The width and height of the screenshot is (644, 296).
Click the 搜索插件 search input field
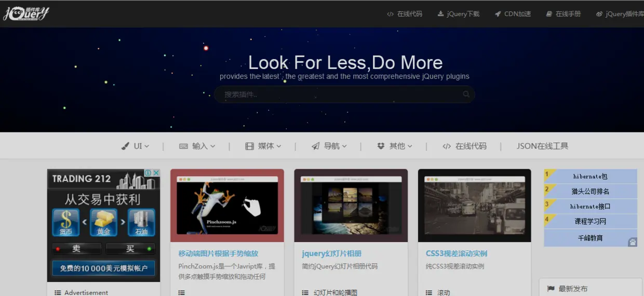pos(344,94)
